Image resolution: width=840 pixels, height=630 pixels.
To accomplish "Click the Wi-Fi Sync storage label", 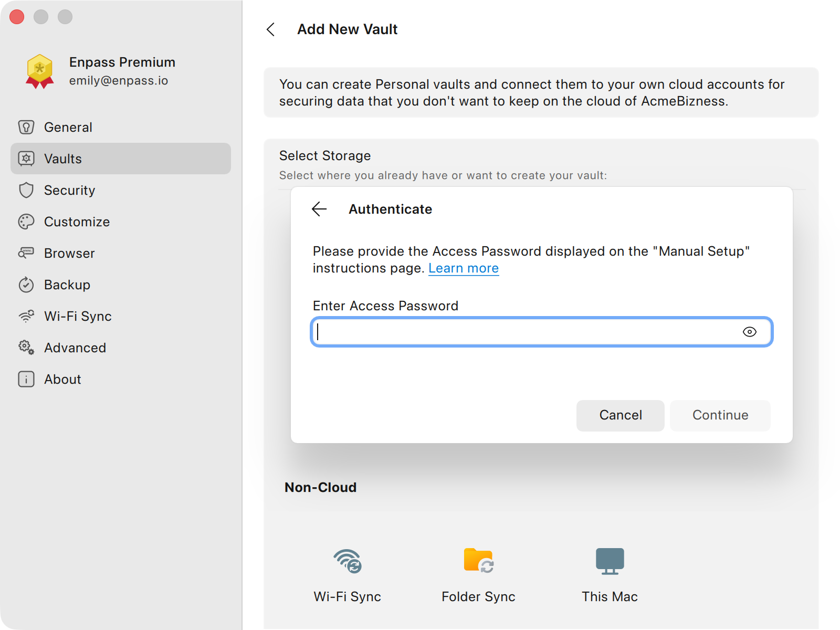I will pyautogui.click(x=348, y=597).
